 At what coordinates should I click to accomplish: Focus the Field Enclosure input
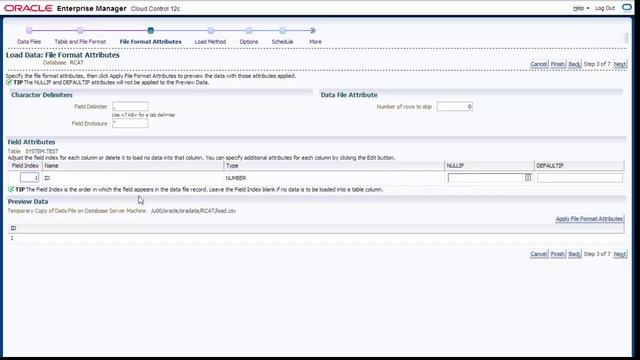[x=130, y=124]
